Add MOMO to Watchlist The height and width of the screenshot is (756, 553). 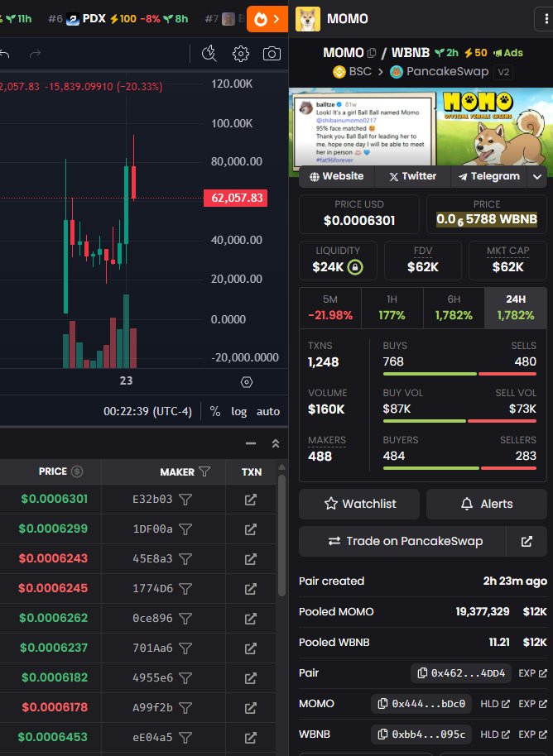(x=359, y=504)
